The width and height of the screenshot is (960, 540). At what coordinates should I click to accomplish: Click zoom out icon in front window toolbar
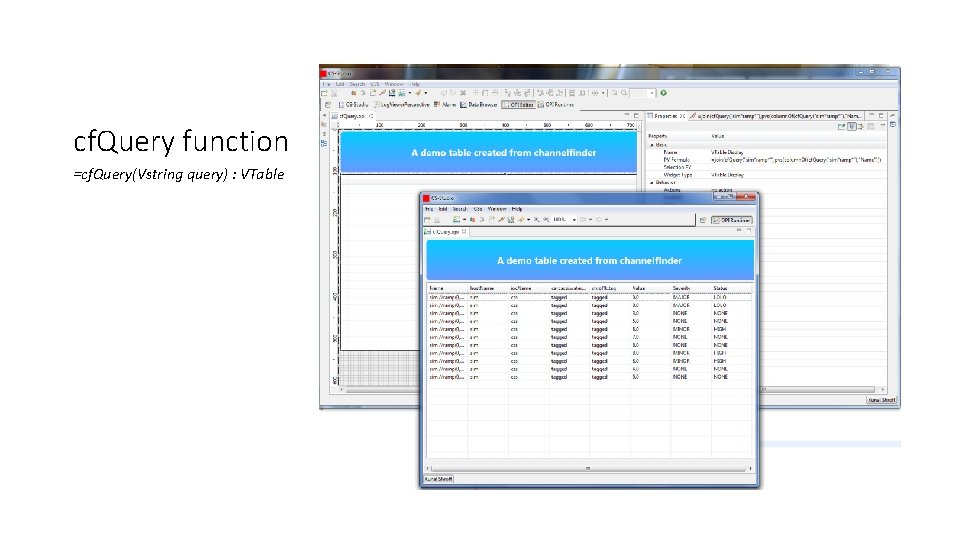pyautogui.click(x=546, y=219)
